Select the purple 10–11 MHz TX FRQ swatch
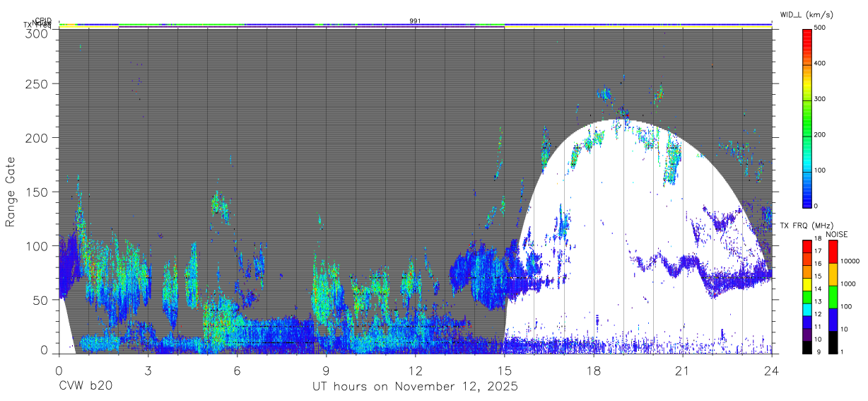This screenshot has width=868, height=401. pos(807,333)
